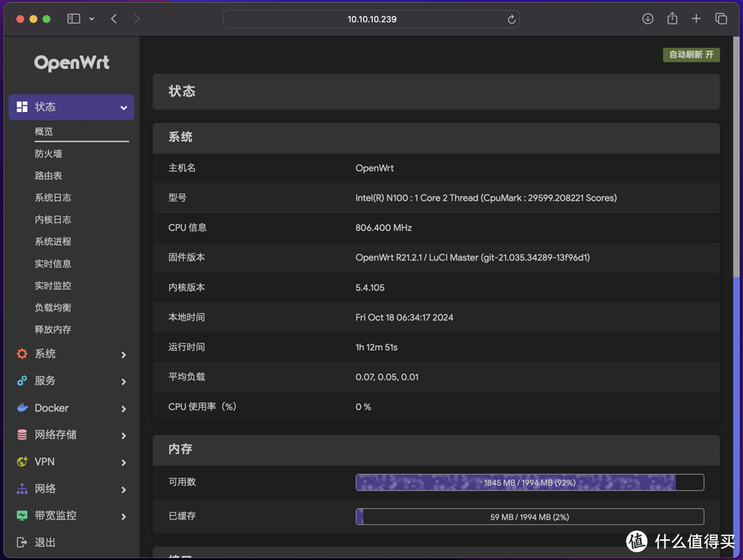The height and width of the screenshot is (560, 743).
Task: Click the VPN icon in sidebar
Action: pos(22,462)
